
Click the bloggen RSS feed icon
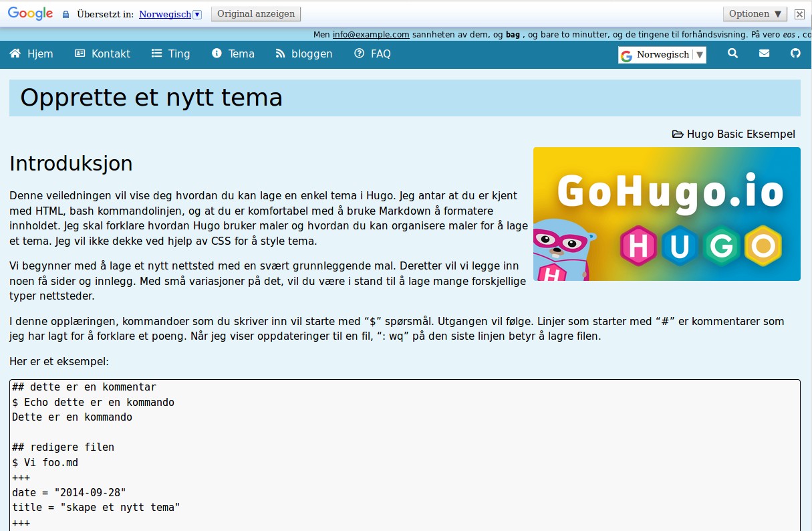coord(281,54)
